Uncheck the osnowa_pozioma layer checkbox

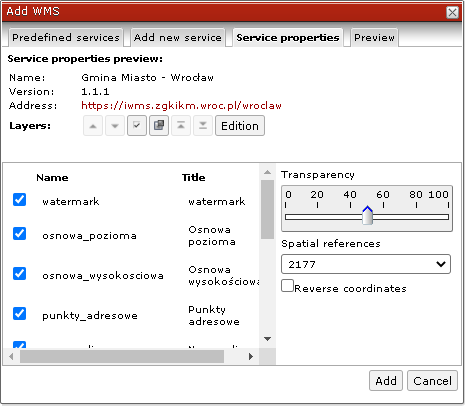coord(20,234)
